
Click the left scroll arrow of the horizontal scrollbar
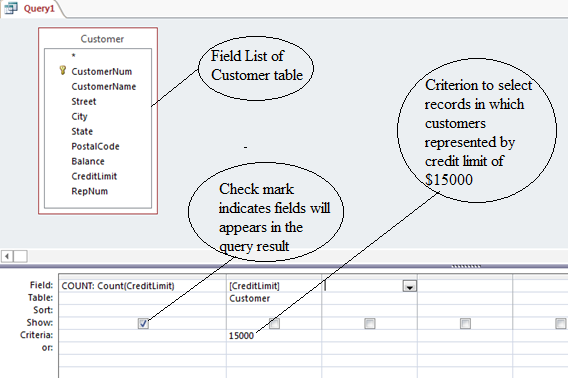pyautogui.click(x=7, y=256)
